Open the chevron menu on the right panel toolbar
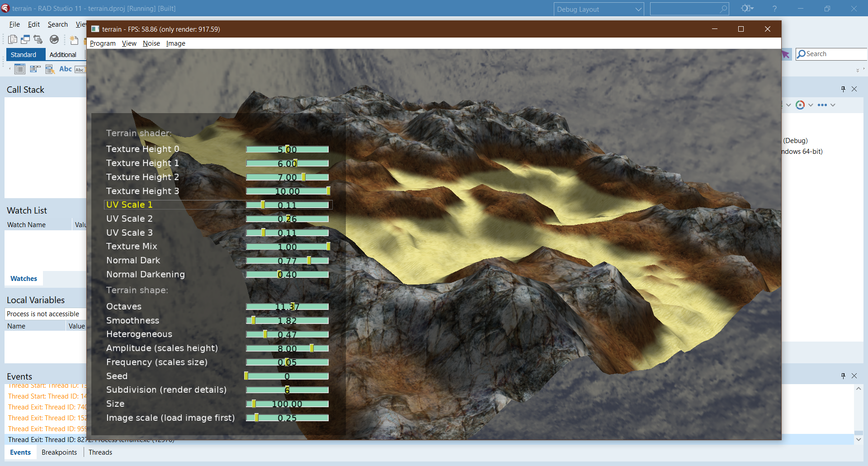The width and height of the screenshot is (868, 466). pyautogui.click(x=833, y=105)
